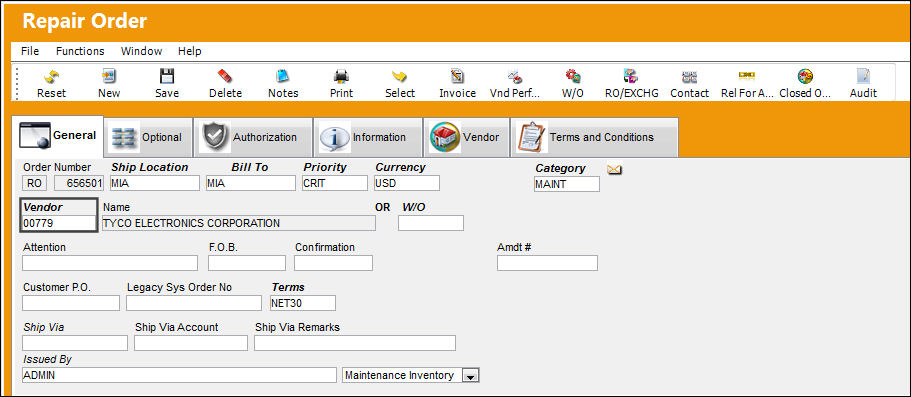Click the Select toolbar icon
Screen dimensions: 911x397
click(400, 84)
